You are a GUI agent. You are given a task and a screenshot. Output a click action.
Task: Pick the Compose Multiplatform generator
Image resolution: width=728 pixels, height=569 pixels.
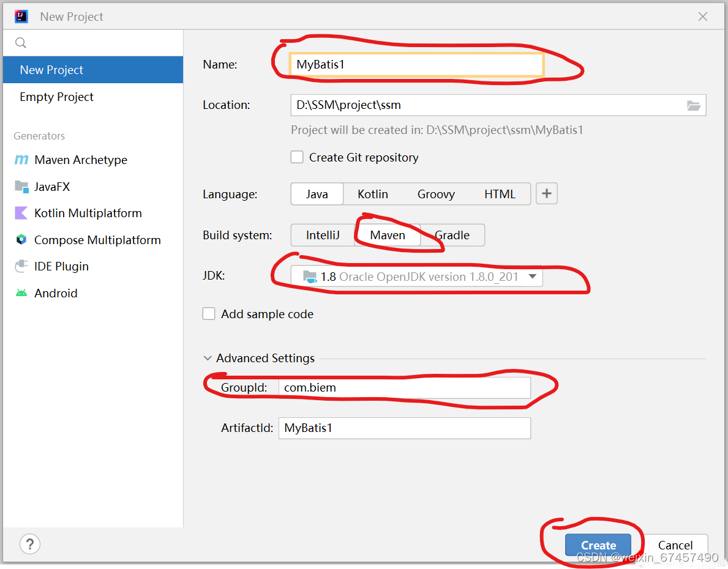point(93,239)
